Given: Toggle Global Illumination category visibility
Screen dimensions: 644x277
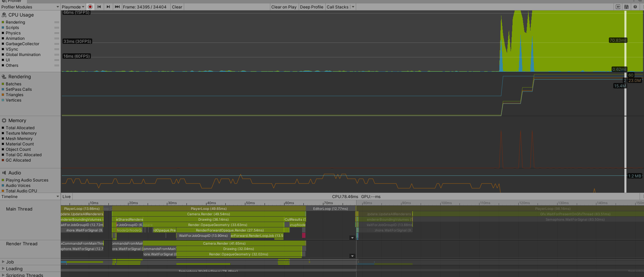Looking at the screenshot, I should click(x=3, y=55).
